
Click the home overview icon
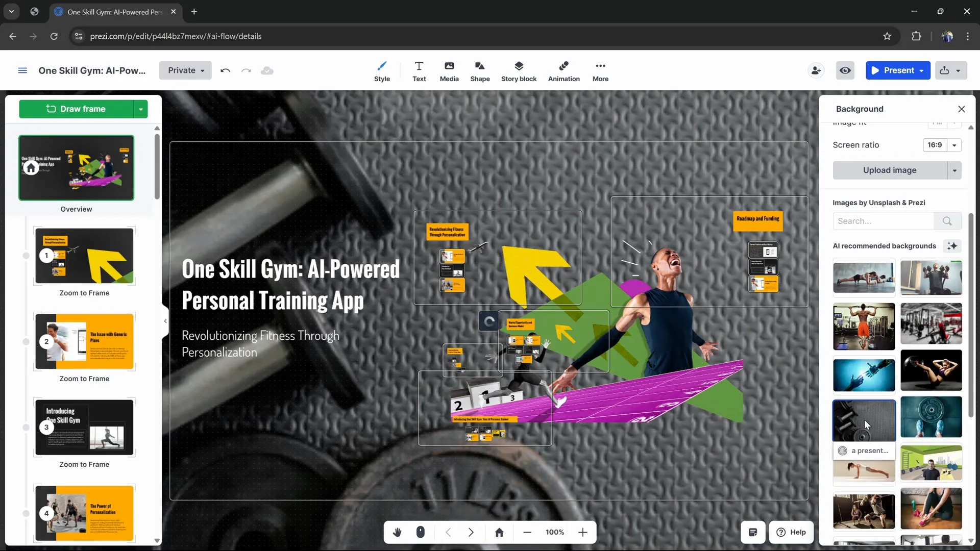point(499,532)
